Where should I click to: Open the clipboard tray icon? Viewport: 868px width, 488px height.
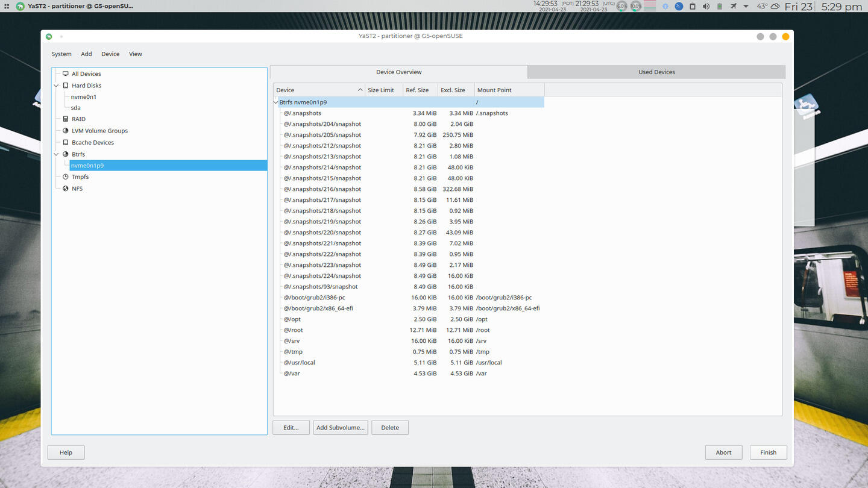692,6
